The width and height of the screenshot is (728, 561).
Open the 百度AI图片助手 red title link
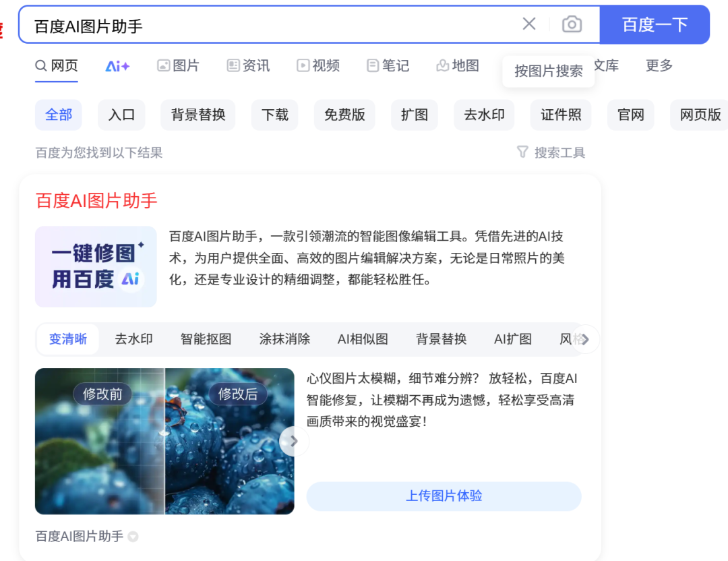click(96, 201)
